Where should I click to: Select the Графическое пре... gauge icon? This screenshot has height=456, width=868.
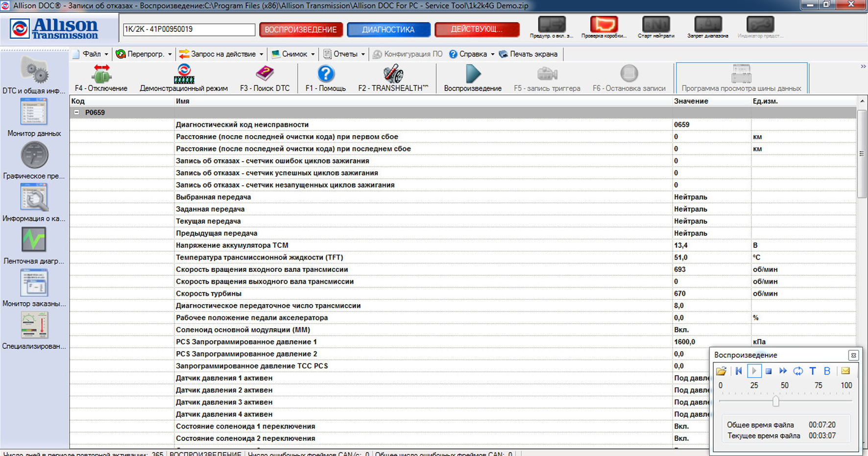[x=34, y=155]
